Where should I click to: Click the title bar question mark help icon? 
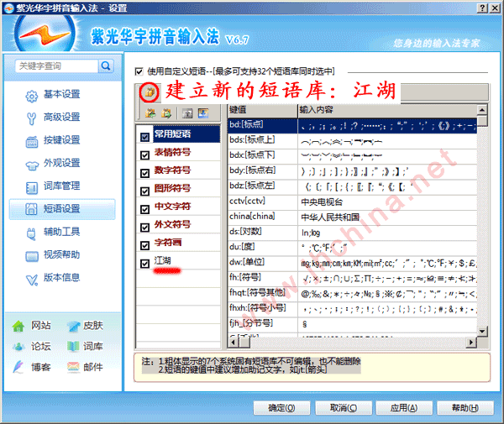point(482,8)
